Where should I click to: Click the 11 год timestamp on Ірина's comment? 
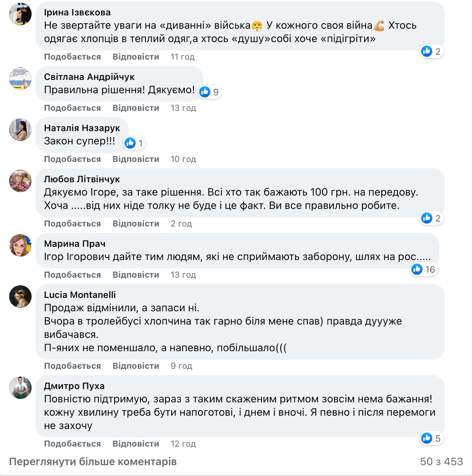[x=182, y=57]
